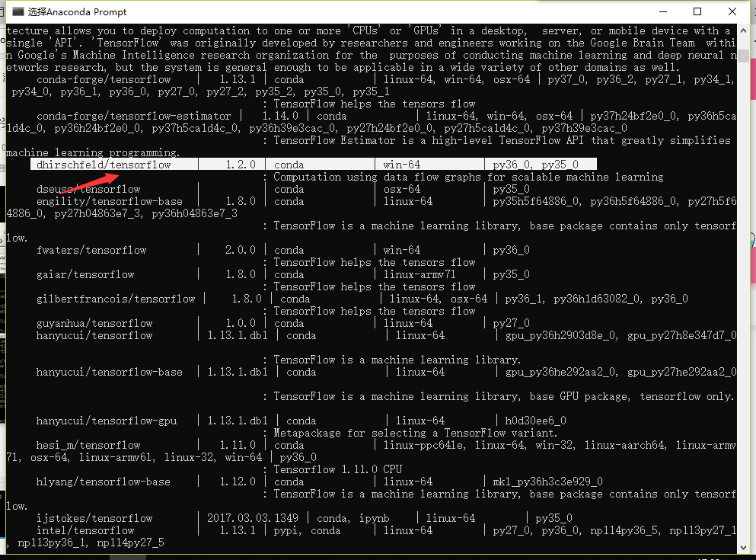Image resolution: width=756 pixels, height=560 pixels.
Task: Click version 1.0.0 of guyanhua/tensorflow
Action: point(241,323)
